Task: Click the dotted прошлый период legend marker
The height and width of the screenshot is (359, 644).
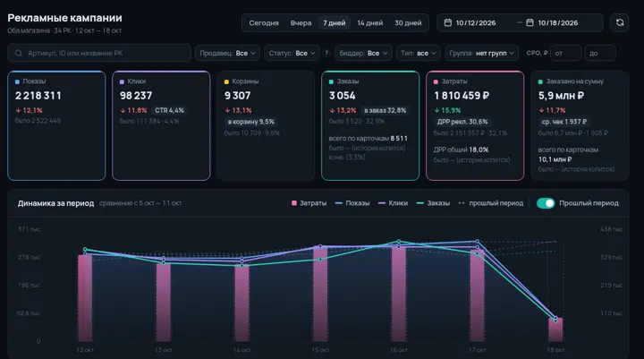Action: 462,203
